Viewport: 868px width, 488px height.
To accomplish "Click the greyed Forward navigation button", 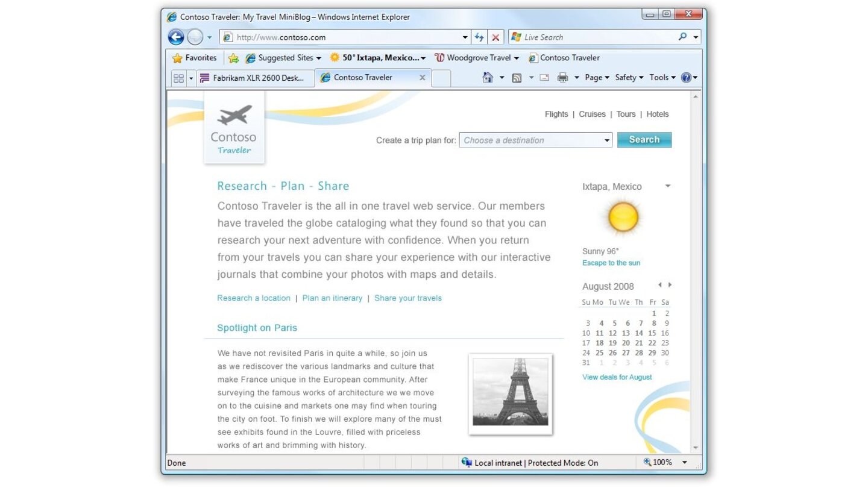I will pos(195,37).
